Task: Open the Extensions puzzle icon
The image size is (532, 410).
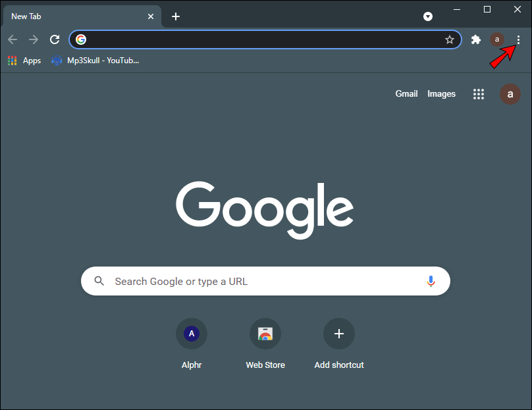Action: click(476, 39)
